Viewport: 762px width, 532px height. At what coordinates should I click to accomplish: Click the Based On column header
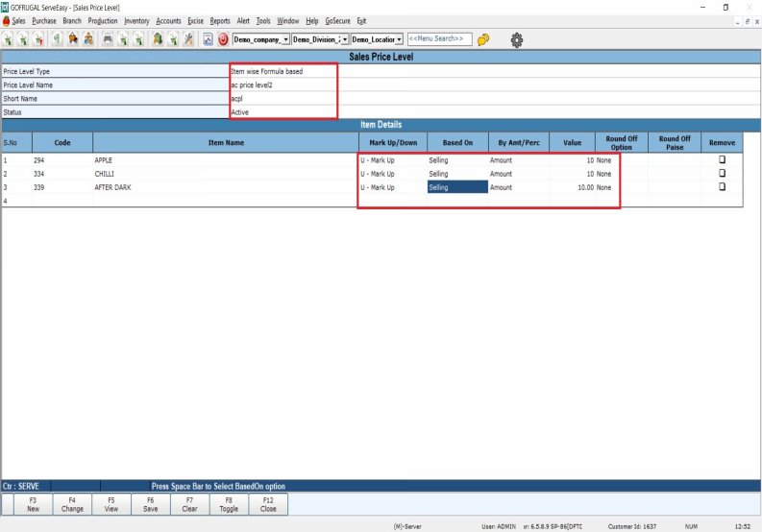457,142
